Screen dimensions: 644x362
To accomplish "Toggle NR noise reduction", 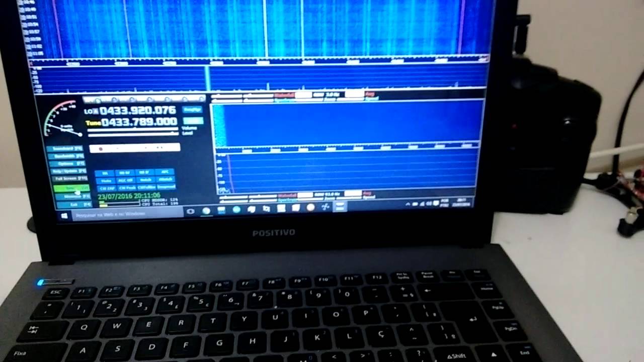I will (105, 173).
